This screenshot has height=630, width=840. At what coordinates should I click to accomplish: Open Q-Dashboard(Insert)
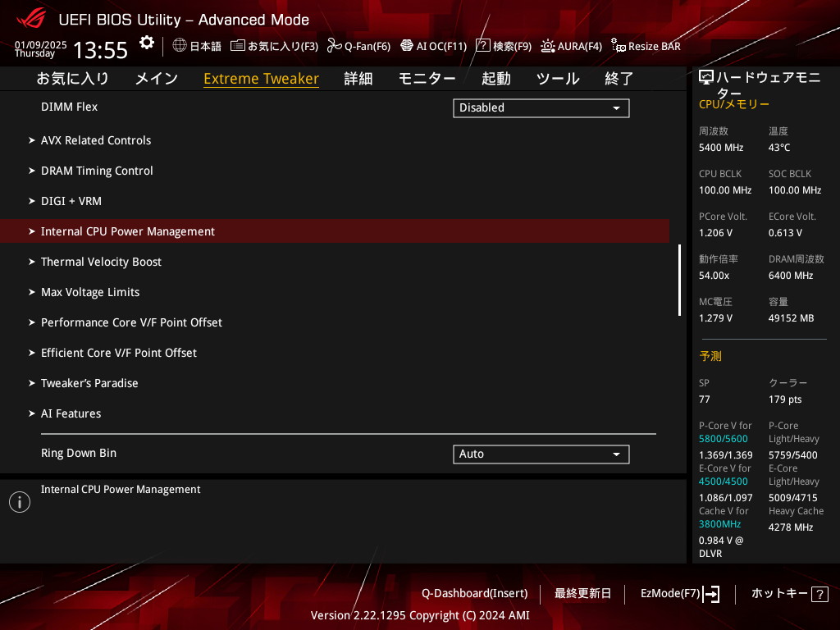point(474,594)
